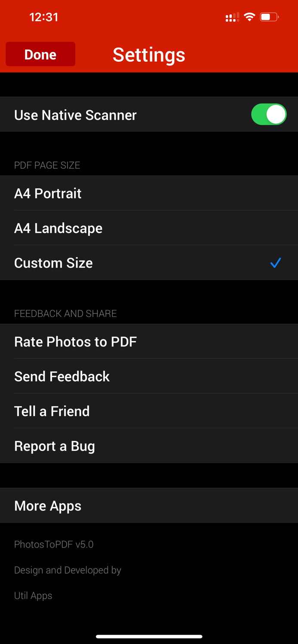Tap Done to close Settings
298x644 pixels.
pyautogui.click(x=40, y=54)
